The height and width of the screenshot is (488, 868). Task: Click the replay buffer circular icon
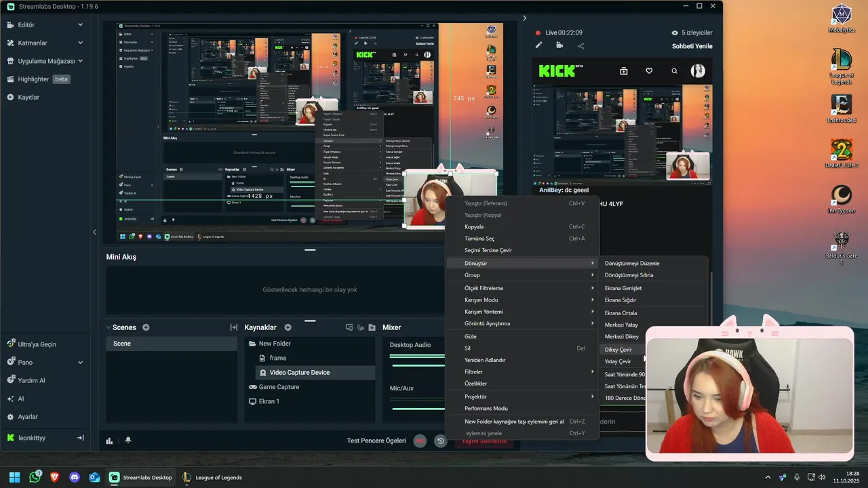click(441, 441)
